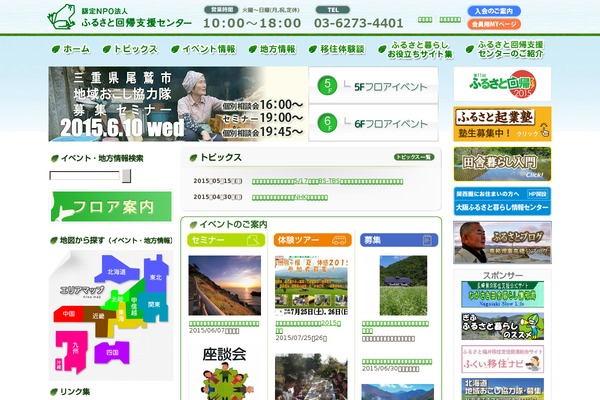This screenshot has width=600, height=400.
Task: Open the トピックス menu item
Action: click(130, 49)
